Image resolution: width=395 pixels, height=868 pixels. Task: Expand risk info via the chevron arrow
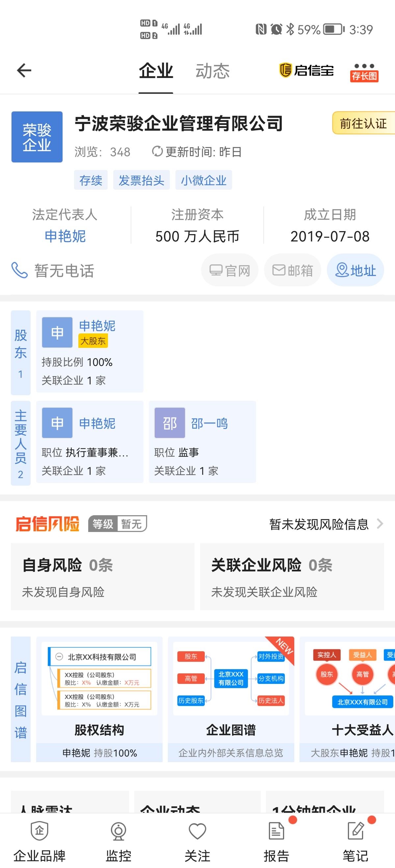pos(380,524)
